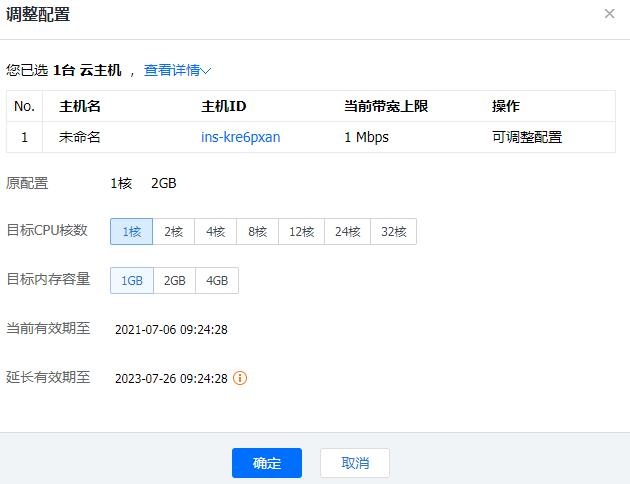
Task: Choose 4GB target memory
Action: tap(217, 280)
